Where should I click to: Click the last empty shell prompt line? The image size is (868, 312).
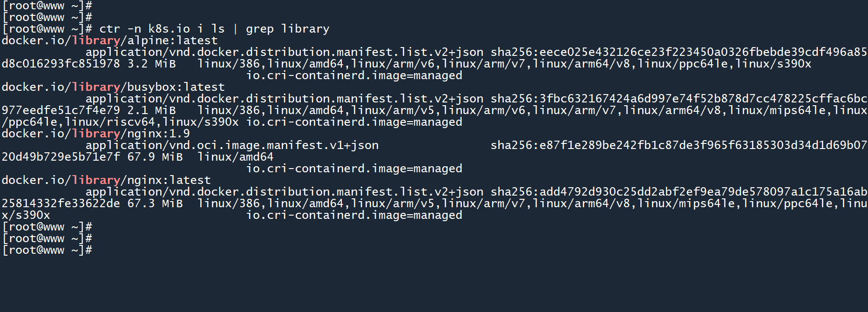[47, 250]
